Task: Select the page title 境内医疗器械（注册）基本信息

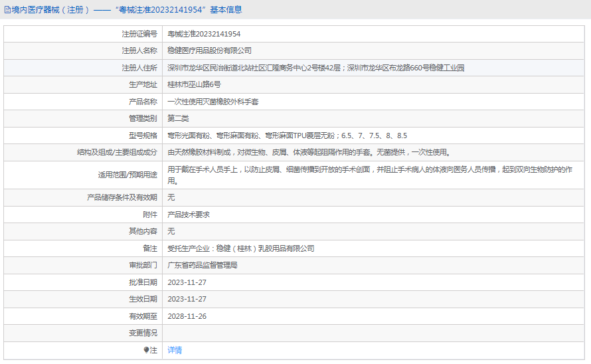Action: point(127,10)
